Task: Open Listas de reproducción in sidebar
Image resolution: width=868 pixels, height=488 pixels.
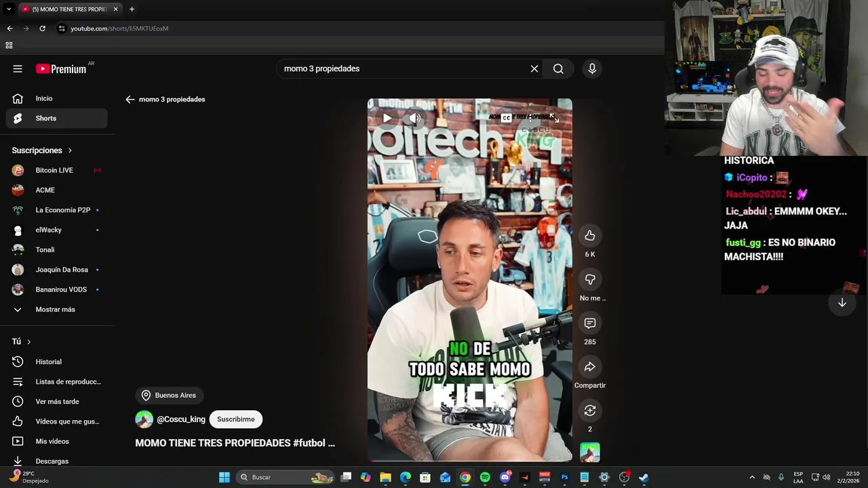Action: (x=57, y=382)
